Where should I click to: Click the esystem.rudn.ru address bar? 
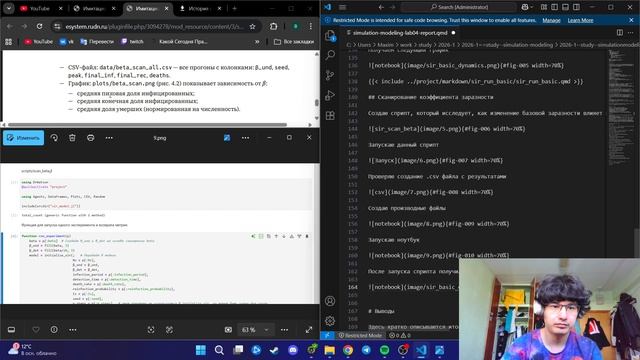(154, 27)
